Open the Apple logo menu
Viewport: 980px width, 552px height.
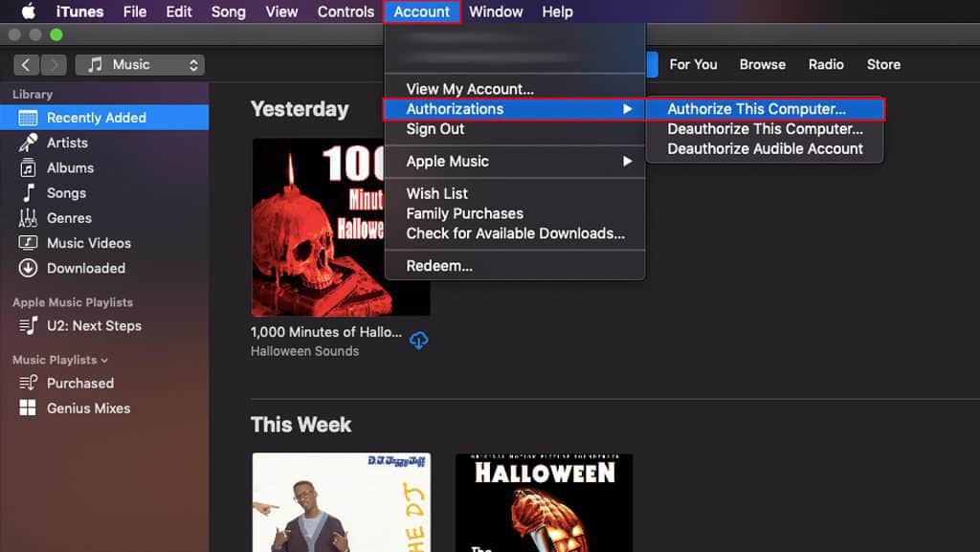point(28,11)
